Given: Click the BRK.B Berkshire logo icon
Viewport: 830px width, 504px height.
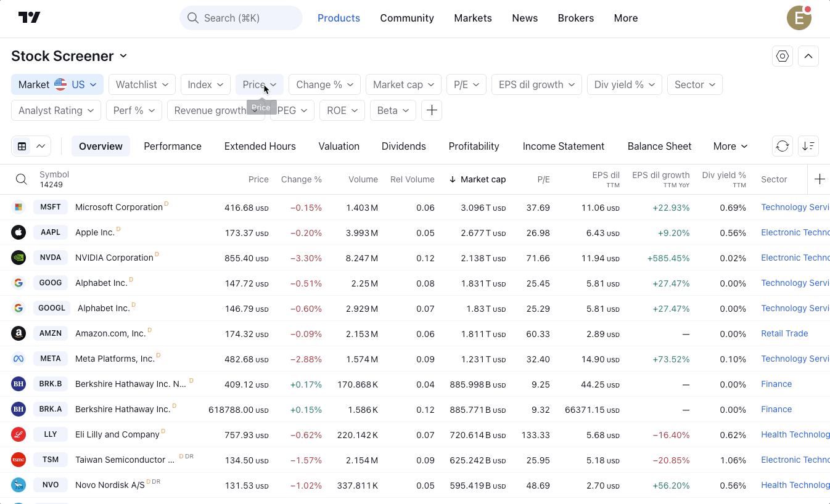Looking at the screenshot, I should (18, 384).
